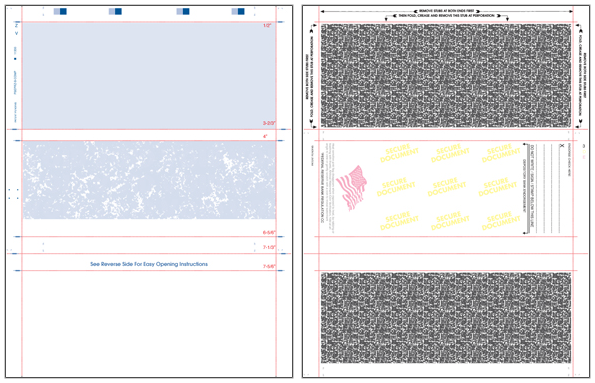Click the 'REMOVE STUBS AT BOTH ENDS FIRST' heading
The image size is (595, 383).
(447, 11)
